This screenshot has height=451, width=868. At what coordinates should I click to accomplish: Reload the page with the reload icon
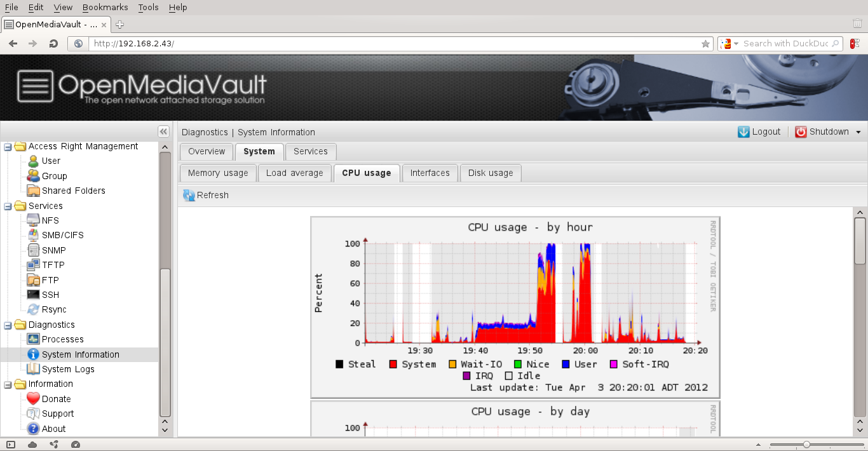[53, 44]
